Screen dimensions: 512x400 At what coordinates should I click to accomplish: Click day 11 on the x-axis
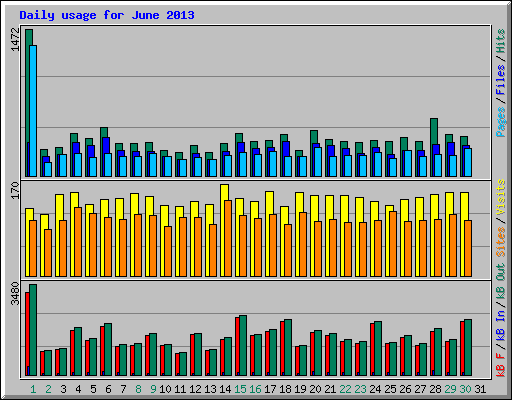(x=180, y=389)
